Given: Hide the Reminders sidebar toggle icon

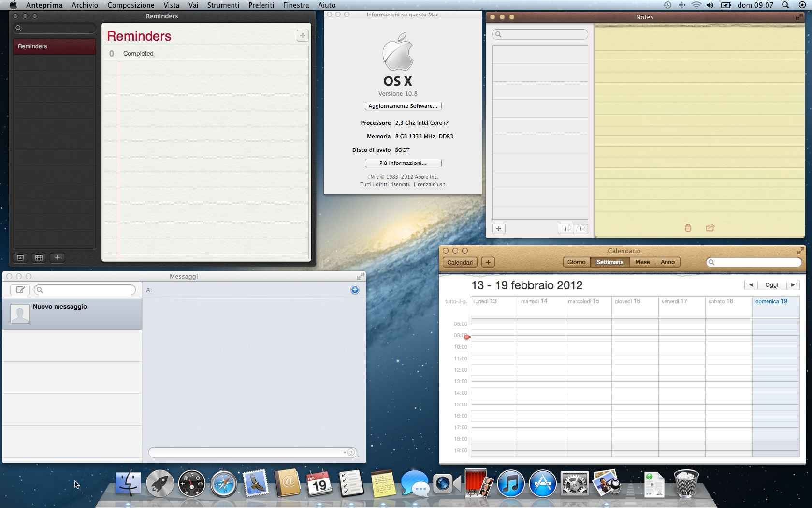Looking at the screenshot, I should [20, 258].
